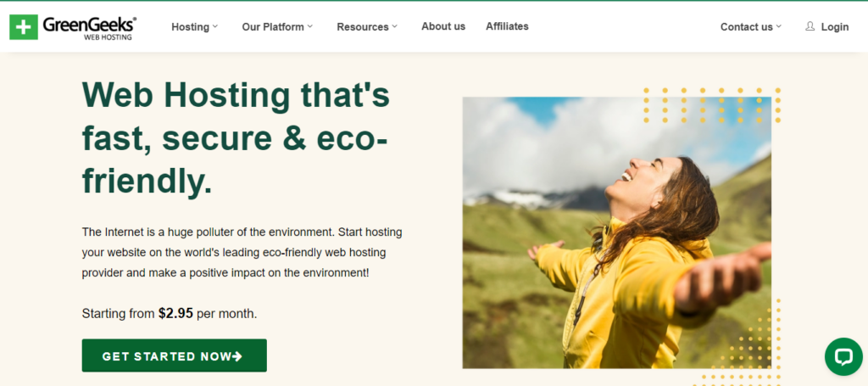
Task: Click the hero photo of woman in yellow jacket
Action: coord(616,232)
